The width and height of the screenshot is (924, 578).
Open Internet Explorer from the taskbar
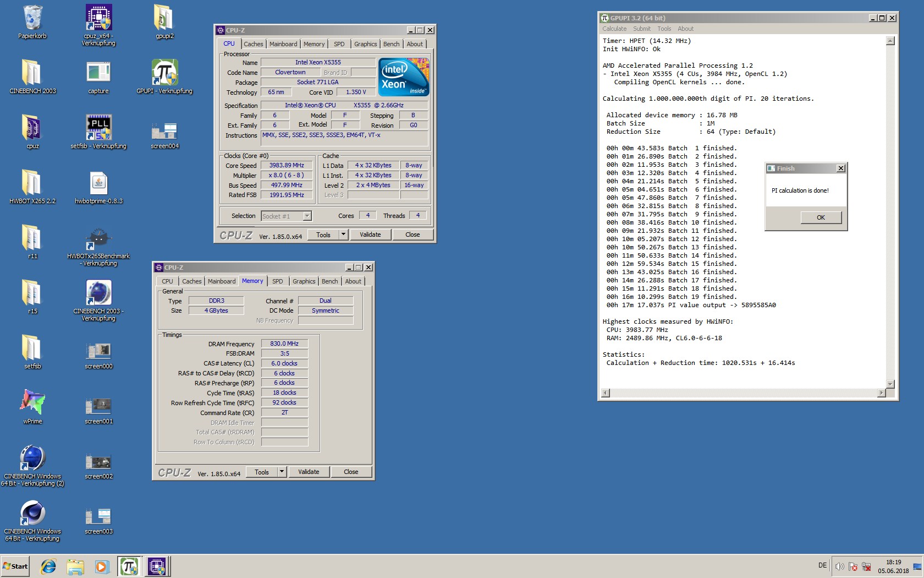(48, 566)
